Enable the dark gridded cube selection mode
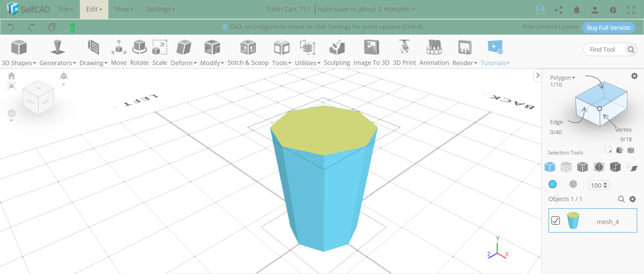The width and height of the screenshot is (644, 274). (x=583, y=167)
